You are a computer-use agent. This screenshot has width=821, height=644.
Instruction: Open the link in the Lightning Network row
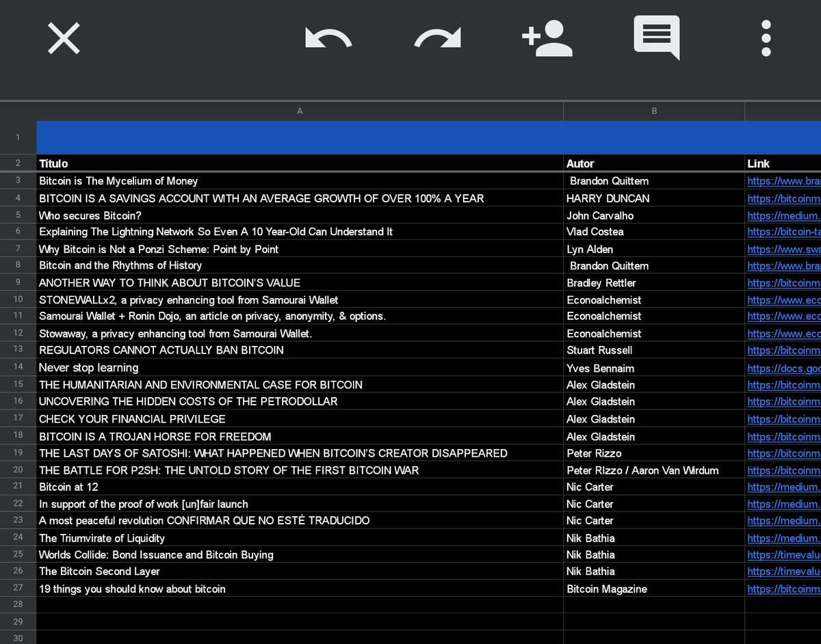point(784,232)
